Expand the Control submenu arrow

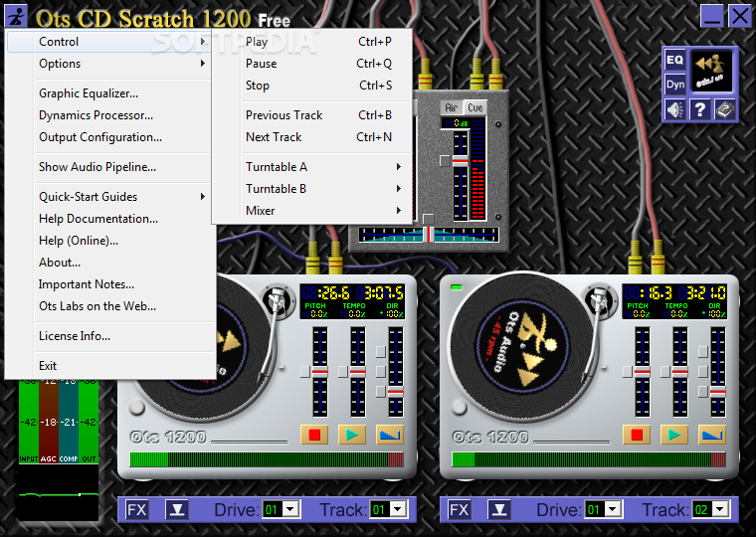click(x=203, y=42)
